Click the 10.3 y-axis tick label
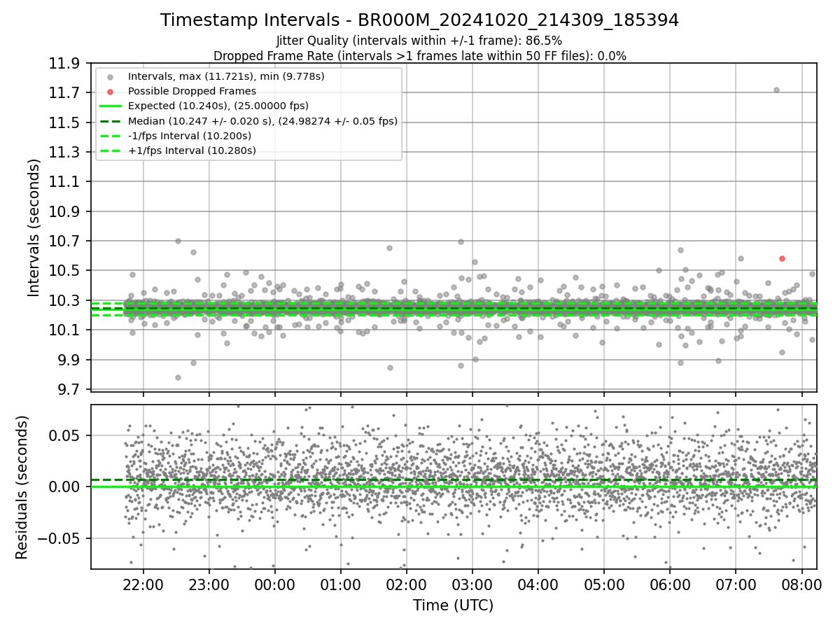The width and height of the screenshot is (840, 630). (x=64, y=301)
